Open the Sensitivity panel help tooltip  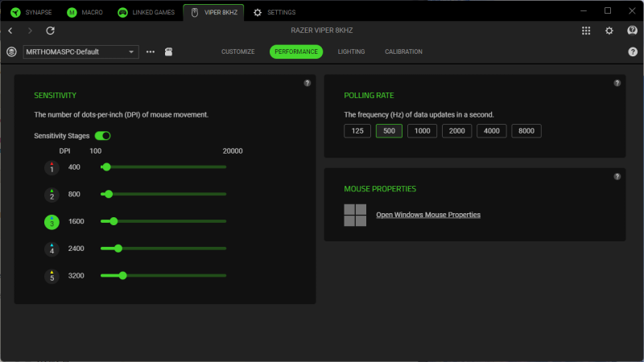(308, 83)
